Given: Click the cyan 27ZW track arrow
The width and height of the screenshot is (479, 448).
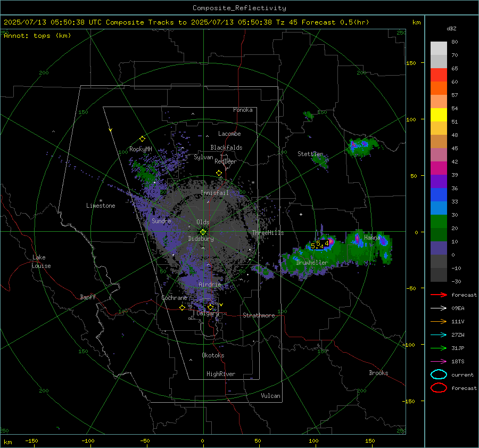Looking at the screenshot, I should pyautogui.click(x=439, y=335).
